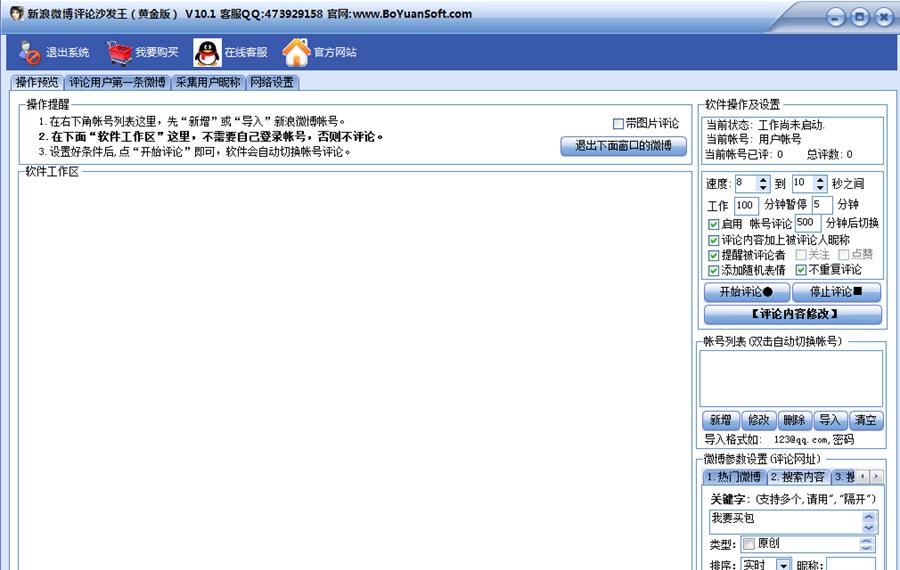Select the 2.搜索内容 tab
The image size is (900, 570).
798,476
